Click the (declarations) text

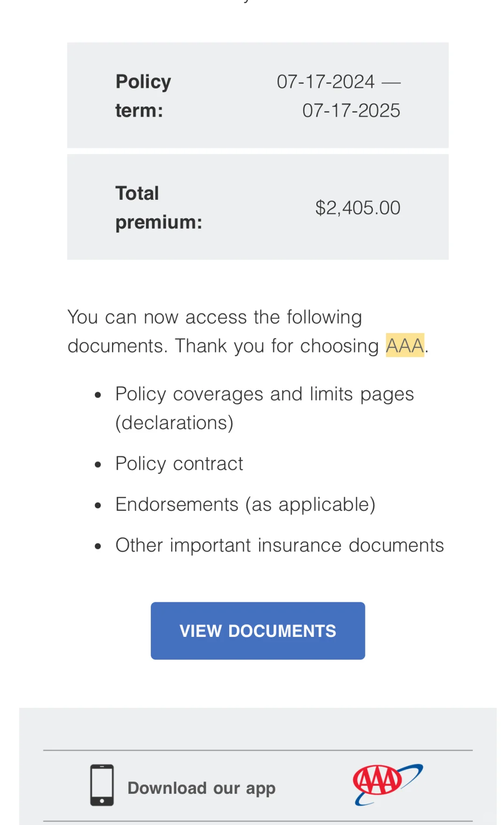pos(174,423)
